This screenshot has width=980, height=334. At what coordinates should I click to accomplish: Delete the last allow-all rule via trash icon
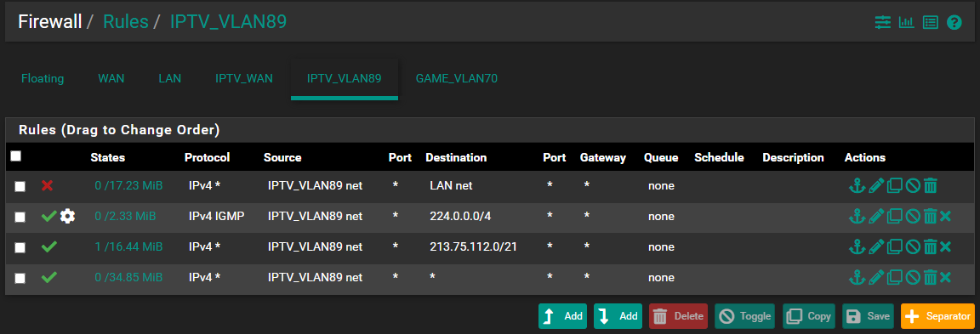pyautogui.click(x=930, y=277)
